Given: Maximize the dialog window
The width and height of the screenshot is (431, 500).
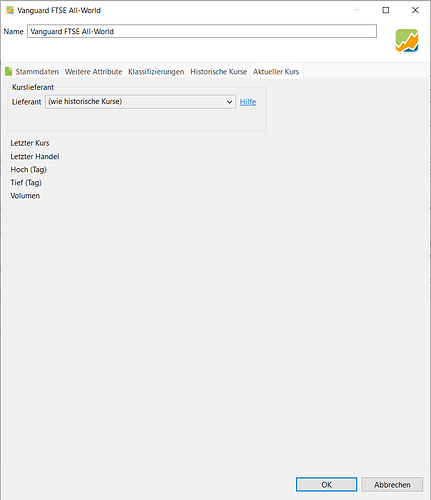Looking at the screenshot, I should (386, 10).
